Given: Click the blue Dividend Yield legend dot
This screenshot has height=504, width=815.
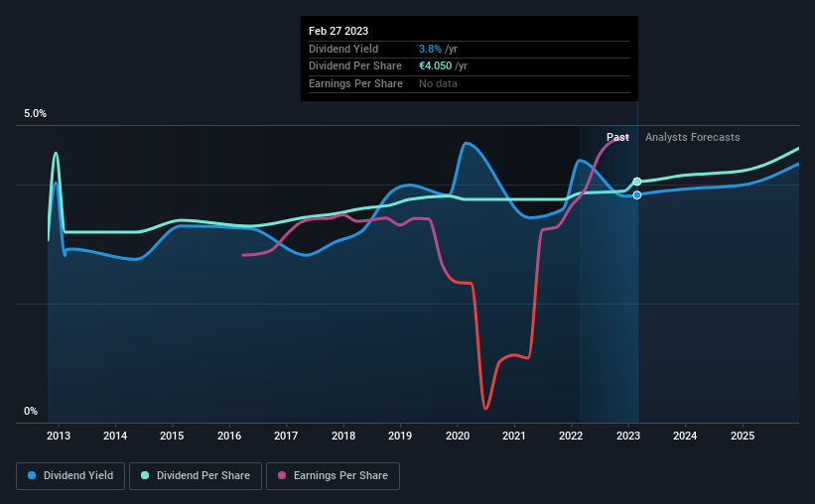Looking at the screenshot, I should (32, 475).
